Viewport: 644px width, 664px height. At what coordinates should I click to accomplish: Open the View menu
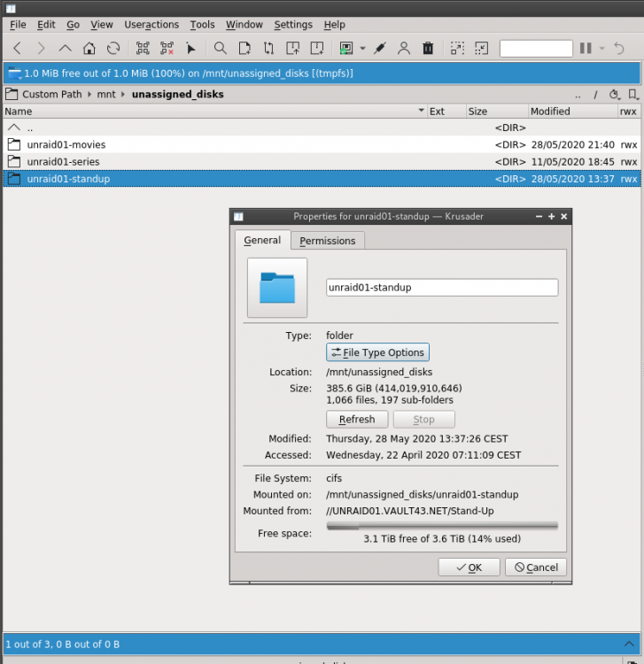102,25
